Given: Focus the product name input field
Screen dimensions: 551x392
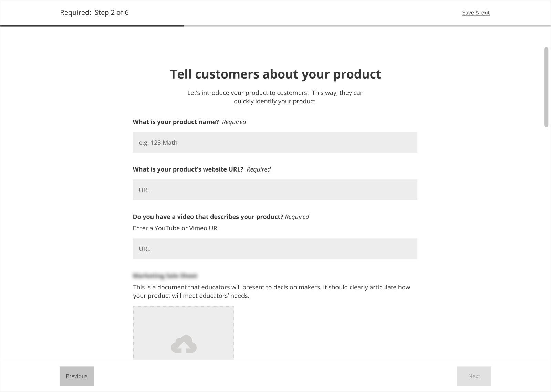Looking at the screenshot, I should coord(275,142).
